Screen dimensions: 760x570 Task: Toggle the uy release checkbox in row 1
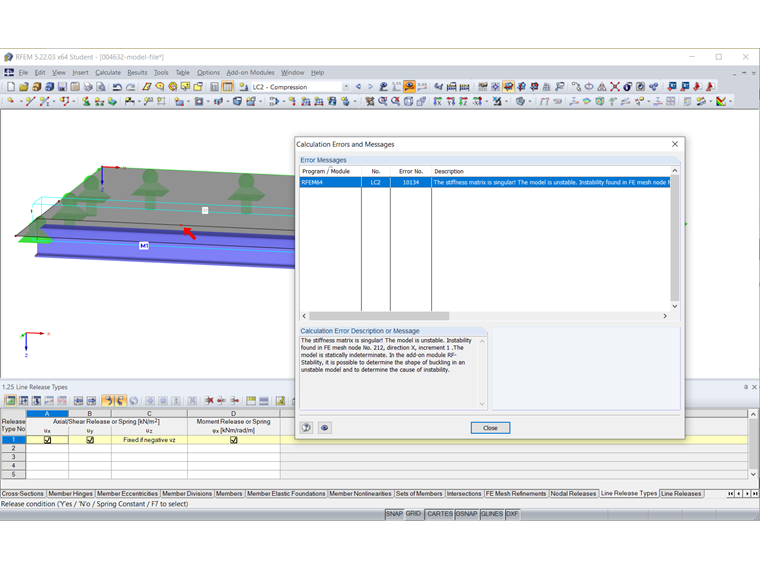[90, 440]
